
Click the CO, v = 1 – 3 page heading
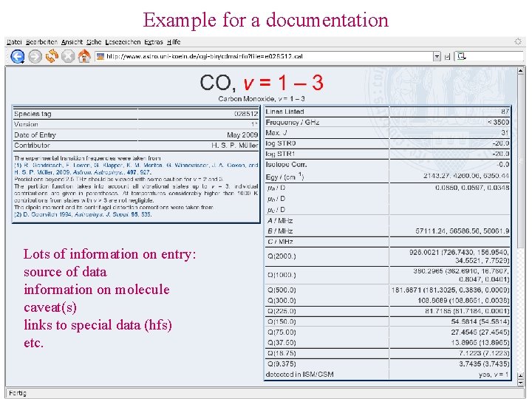[262, 83]
